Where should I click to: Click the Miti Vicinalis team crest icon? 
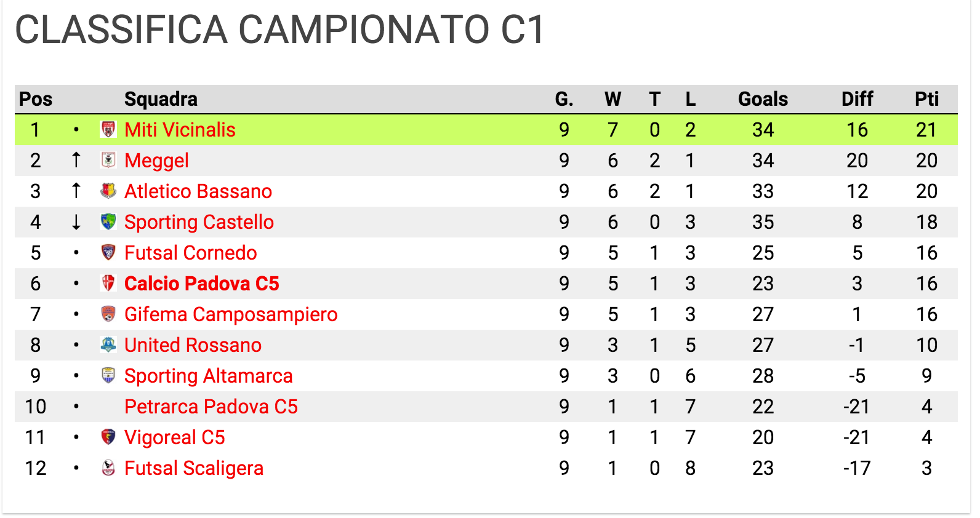(x=108, y=129)
